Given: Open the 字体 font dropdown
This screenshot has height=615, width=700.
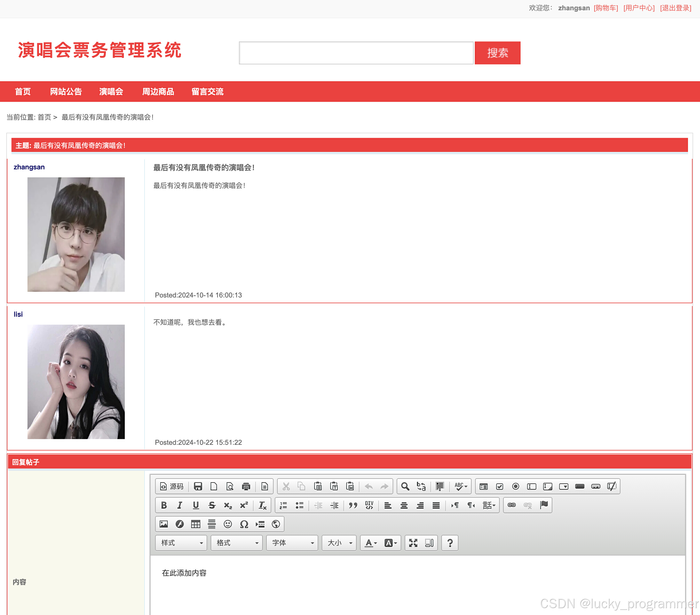Looking at the screenshot, I should tap(292, 543).
